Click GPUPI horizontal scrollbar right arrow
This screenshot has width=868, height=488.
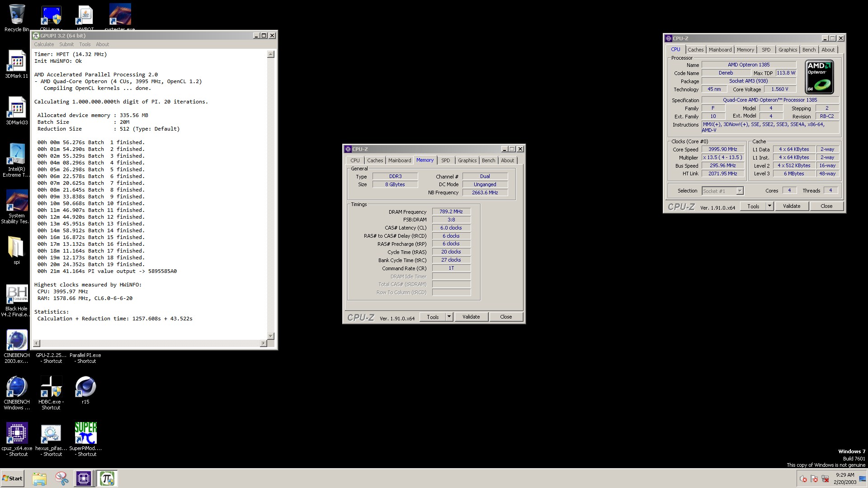tap(263, 343)
